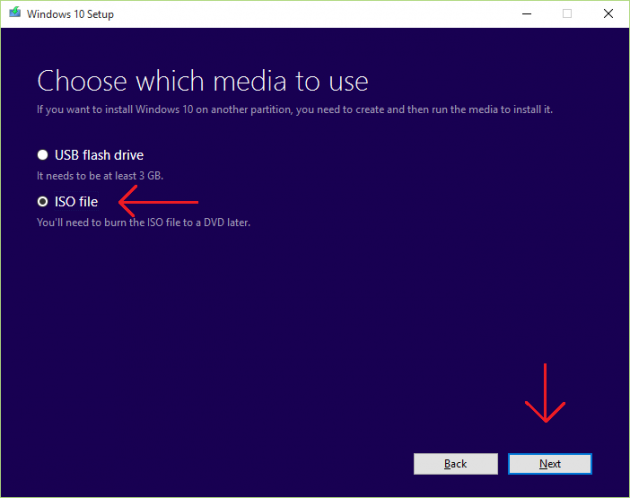Select the USB flash drive radio button

coord(42,155)
